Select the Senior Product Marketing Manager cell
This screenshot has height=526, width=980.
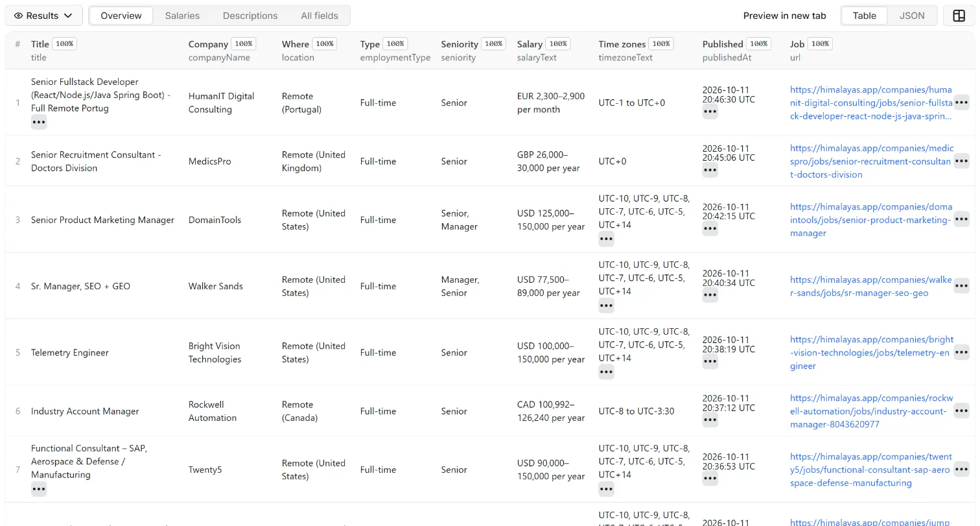pos(102,219)
